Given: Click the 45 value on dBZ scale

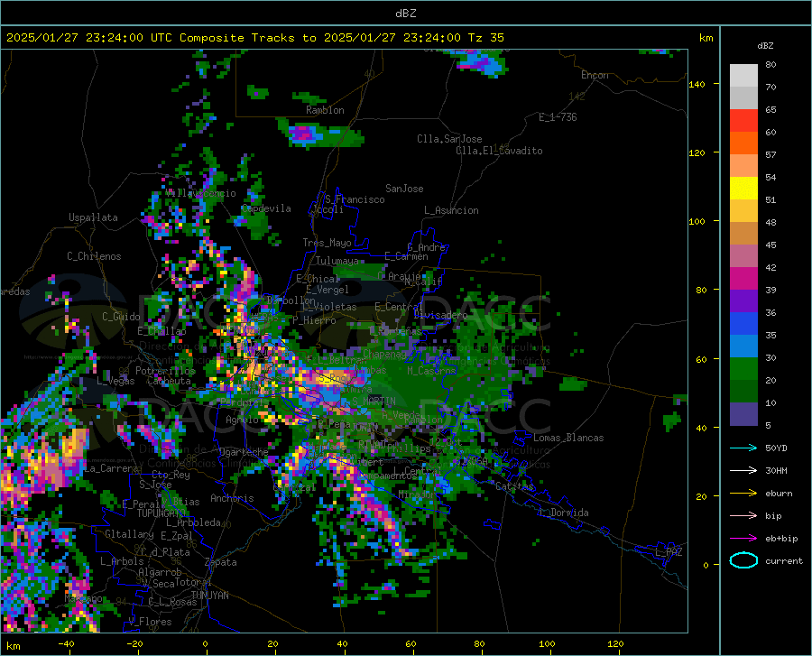Looking at the screenshot, I should pos(770,245).
